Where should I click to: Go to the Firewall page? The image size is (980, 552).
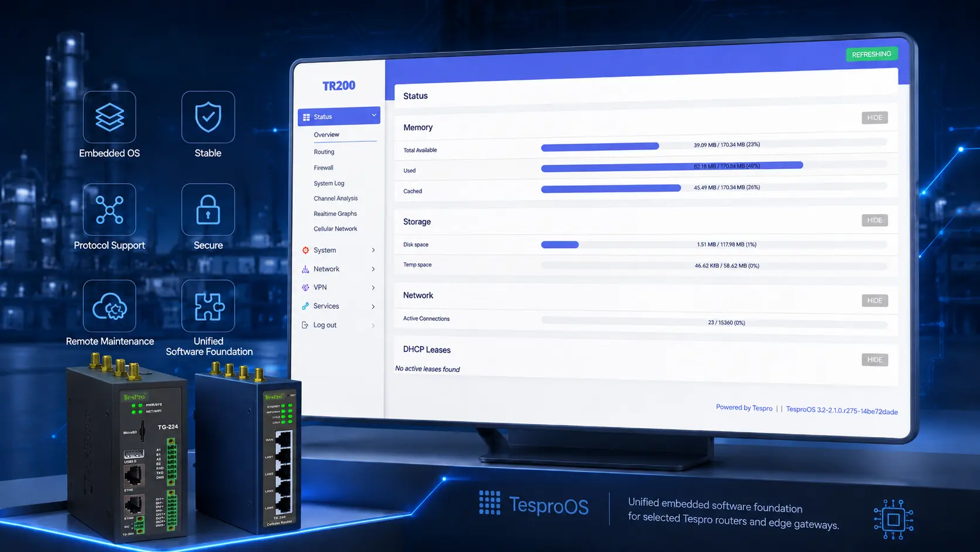click(324, 168)
